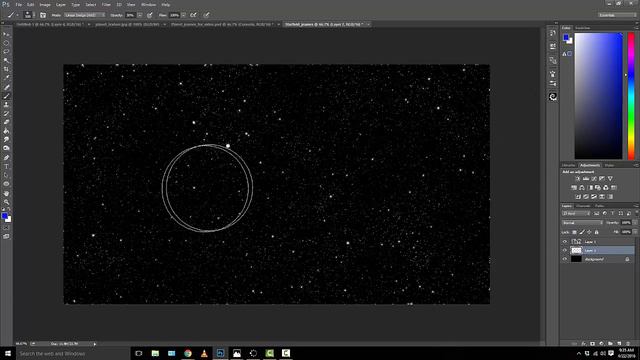Toggle pressure for opacity button
The height and width of the screenshot is (360, 640).
coord(150,15)
